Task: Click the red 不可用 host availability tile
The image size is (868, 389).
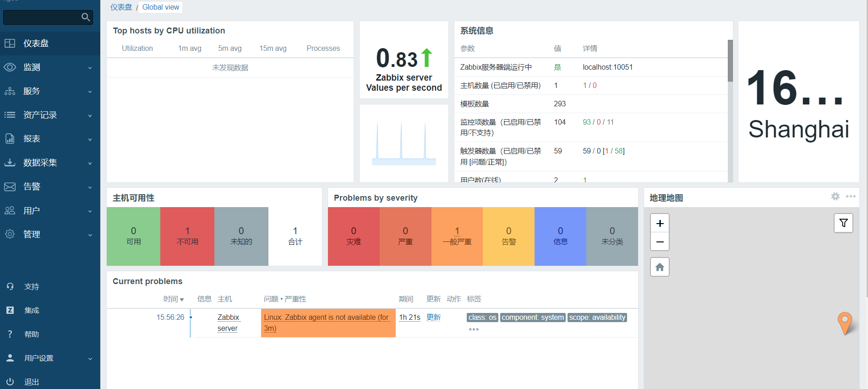Action: point(187,236)
